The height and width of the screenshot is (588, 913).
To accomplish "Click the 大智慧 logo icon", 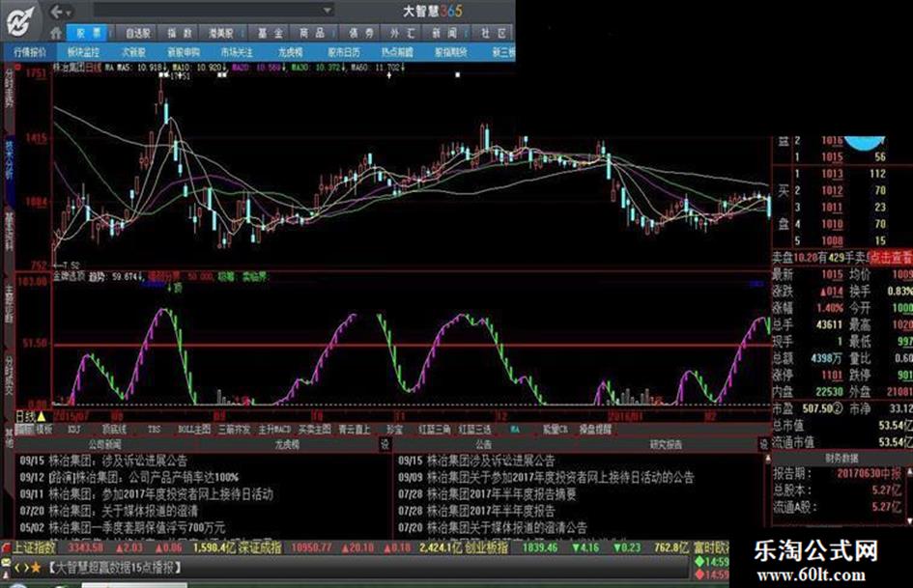I will (19, 20).
